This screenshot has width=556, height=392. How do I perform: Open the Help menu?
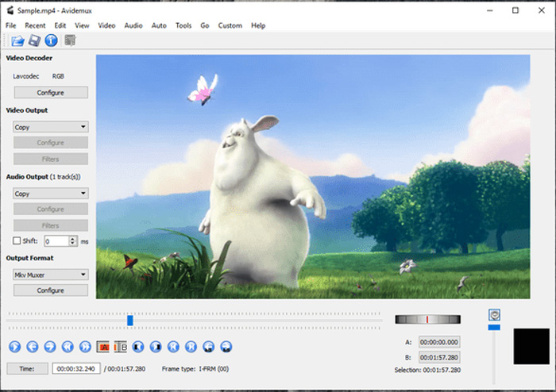pos(258,25)
